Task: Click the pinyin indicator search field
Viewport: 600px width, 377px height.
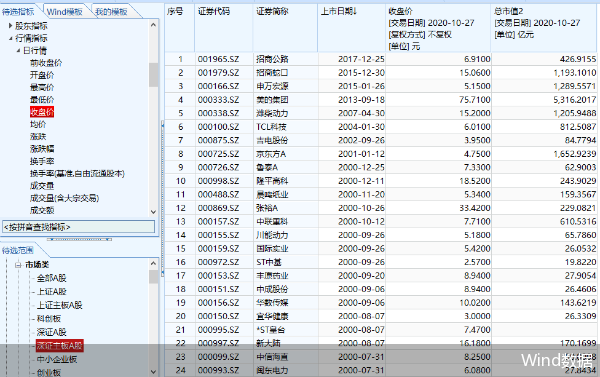Action: [79, 227]
